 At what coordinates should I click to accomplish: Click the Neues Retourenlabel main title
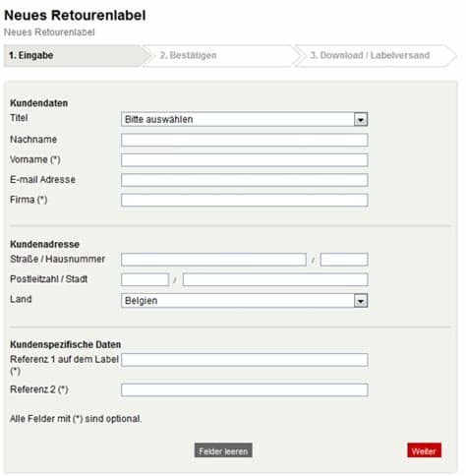click(75, 16)
